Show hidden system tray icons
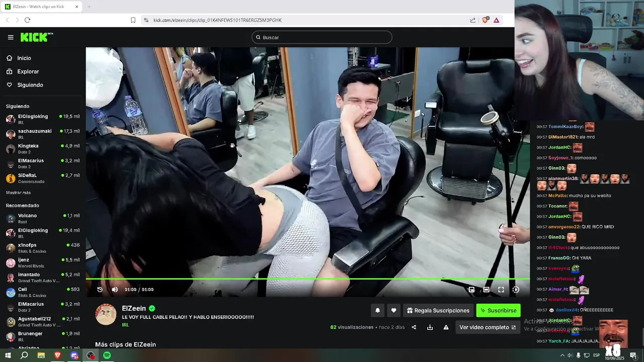Screen dimensions: 644x362 point(562,355)
